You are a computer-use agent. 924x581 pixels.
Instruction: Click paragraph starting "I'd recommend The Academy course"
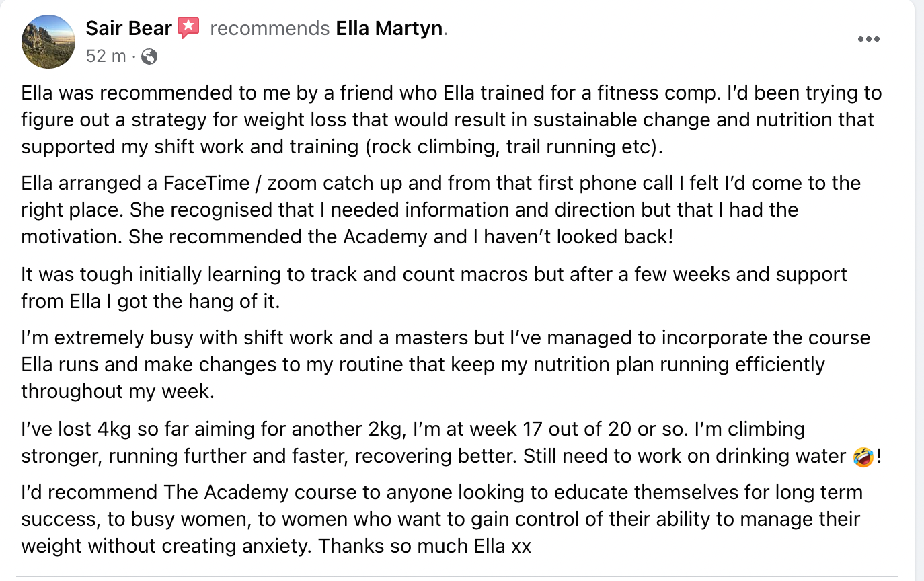[x=442, y=519]
